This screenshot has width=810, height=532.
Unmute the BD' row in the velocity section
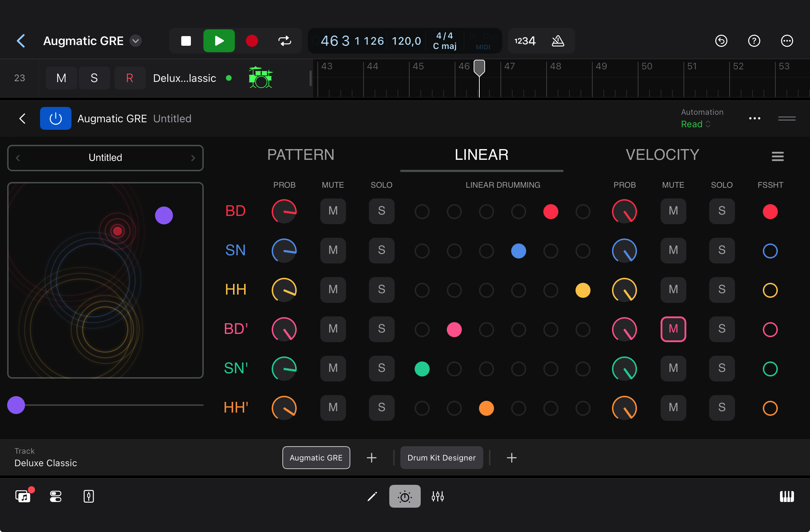[x=673, y=329]
